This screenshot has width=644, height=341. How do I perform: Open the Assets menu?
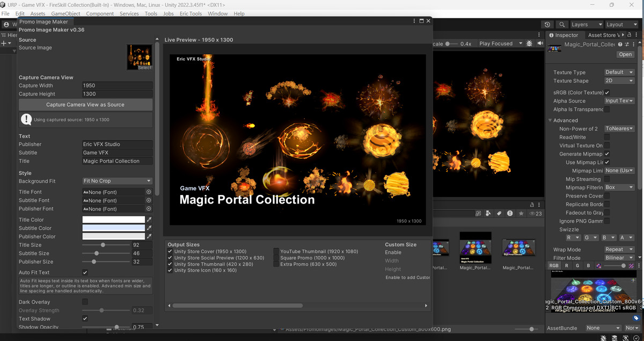[x=38, y=13]
